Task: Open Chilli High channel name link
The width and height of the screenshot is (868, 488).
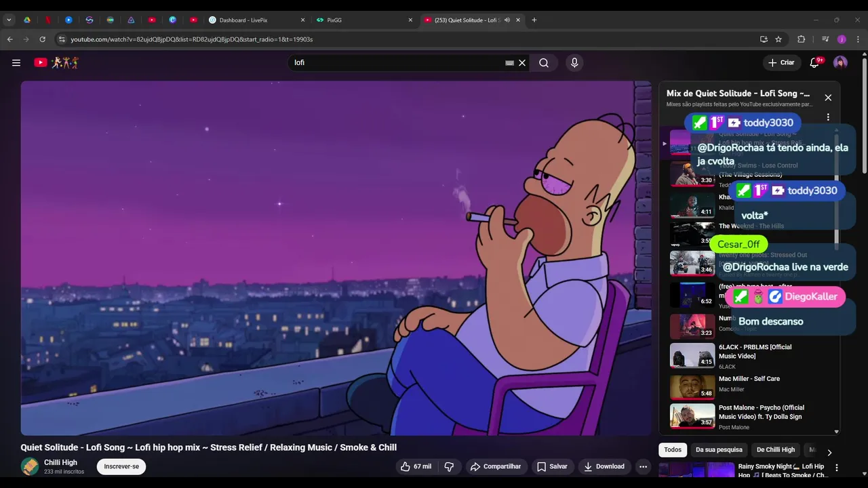Action: [x=60, y=462]
